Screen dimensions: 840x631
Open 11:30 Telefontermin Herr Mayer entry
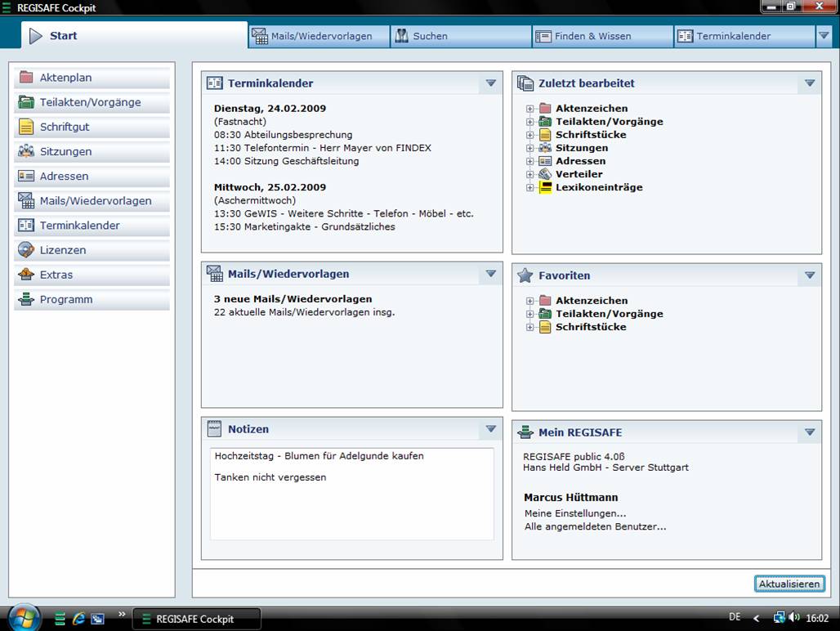pyautogui.click(x=323, y=148)
